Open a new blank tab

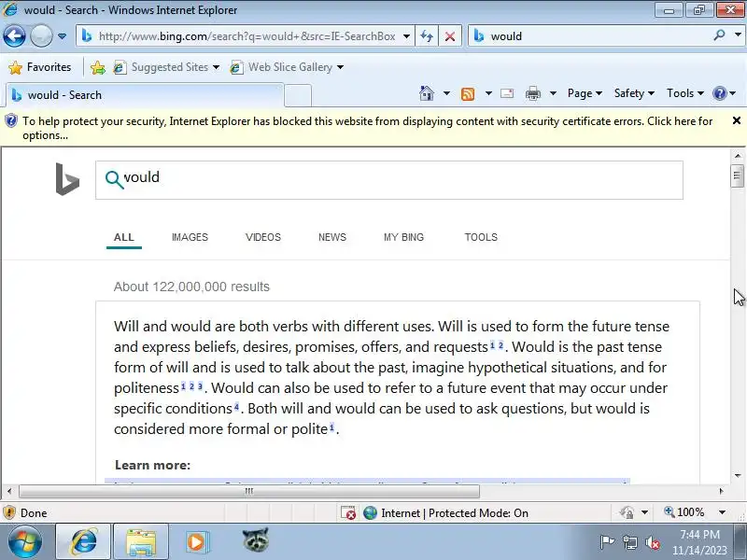298,95
